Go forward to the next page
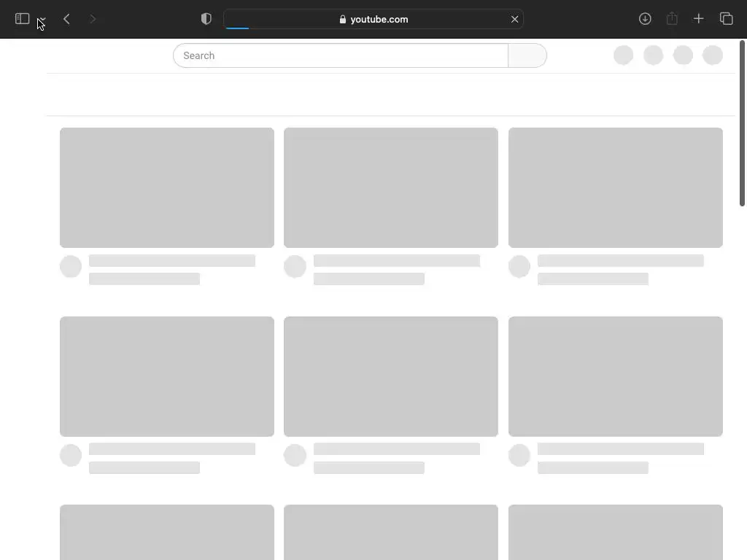The height and width of the screenshot is (560, 747). [93, 19]
